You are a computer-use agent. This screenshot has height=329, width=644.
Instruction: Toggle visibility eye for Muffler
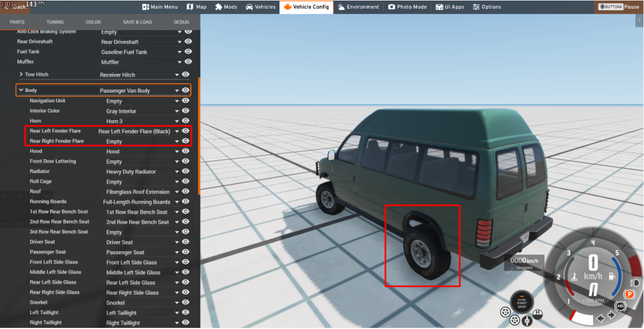pos(188,61)
